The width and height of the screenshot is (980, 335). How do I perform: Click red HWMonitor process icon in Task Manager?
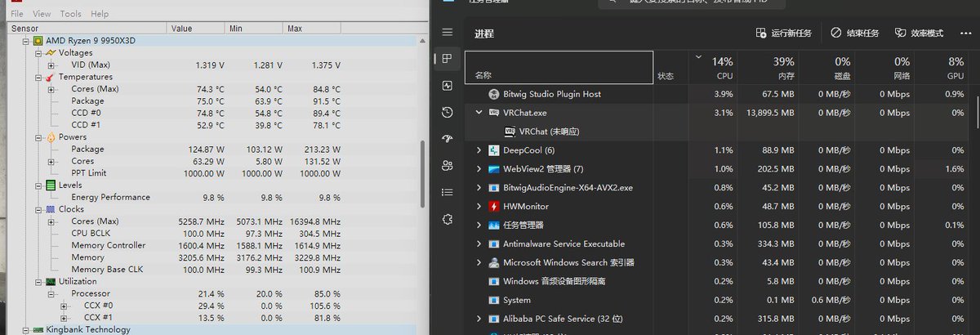click(494, 207)
